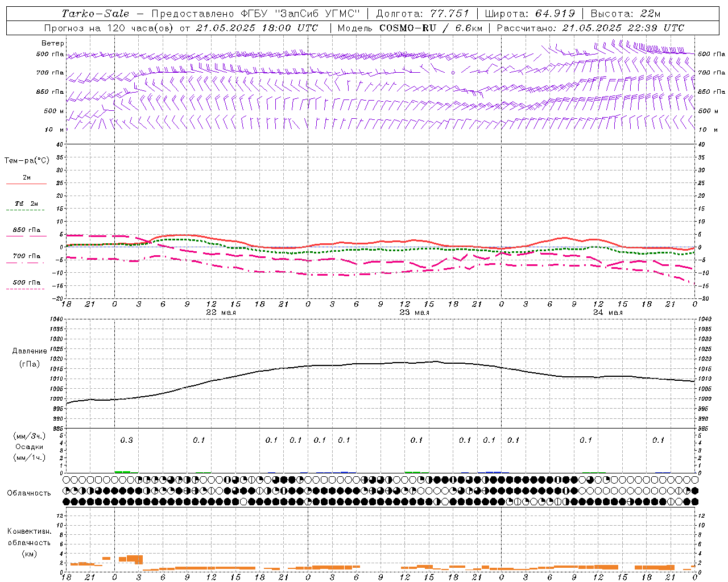Screen dimensions: 728x582
Task: Click the 24 мая date label
Action: pyautogui.click(x=607, y=313)
